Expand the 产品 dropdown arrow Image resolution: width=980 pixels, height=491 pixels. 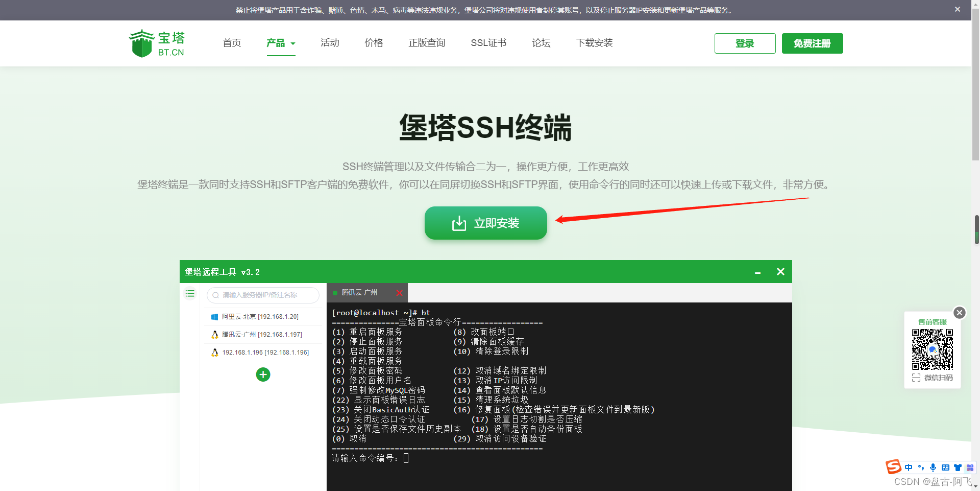293,44
